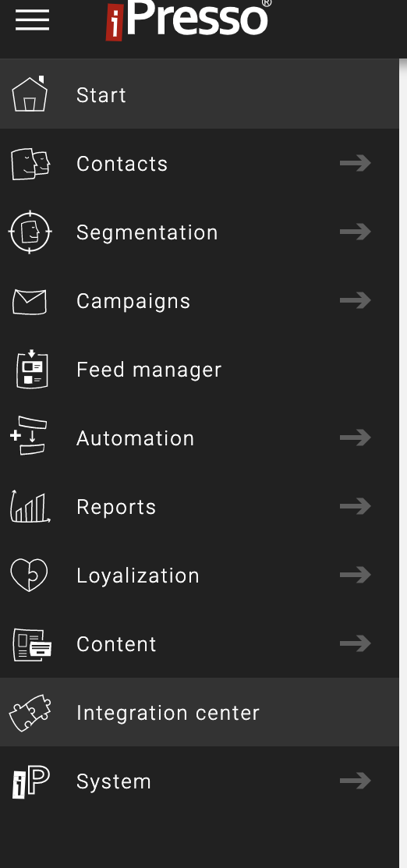The height and width of the screenshot is (868, 407).
Task: Click the iPresso logo
Action: pyautogui.click(x=188, y=20)
